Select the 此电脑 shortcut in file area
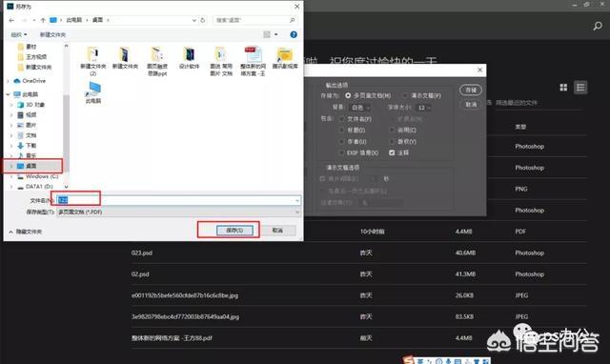Screen dimensions: 610x364 click(93, 92)
